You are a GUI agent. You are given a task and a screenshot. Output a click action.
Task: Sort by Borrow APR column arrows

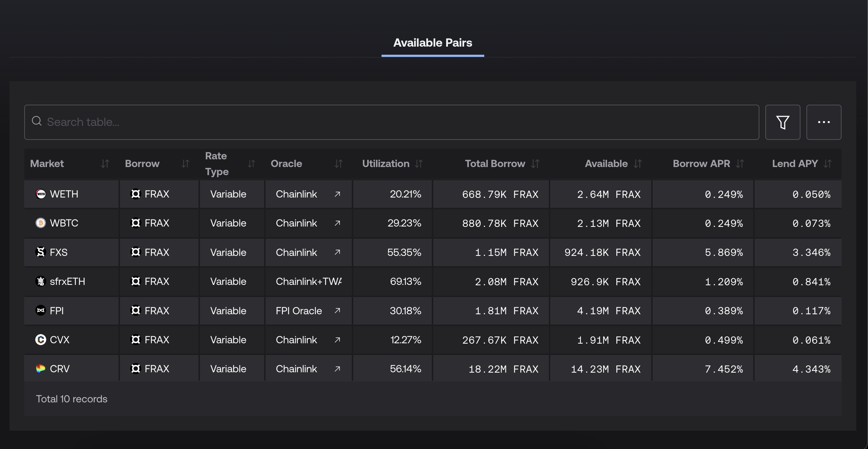tap(740, 164)
